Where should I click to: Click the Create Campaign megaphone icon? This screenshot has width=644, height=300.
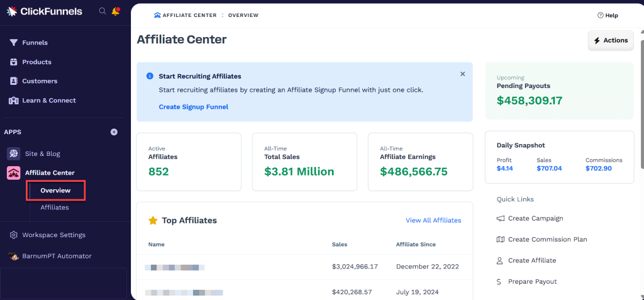pyautogui.click(x=500, y=219)
